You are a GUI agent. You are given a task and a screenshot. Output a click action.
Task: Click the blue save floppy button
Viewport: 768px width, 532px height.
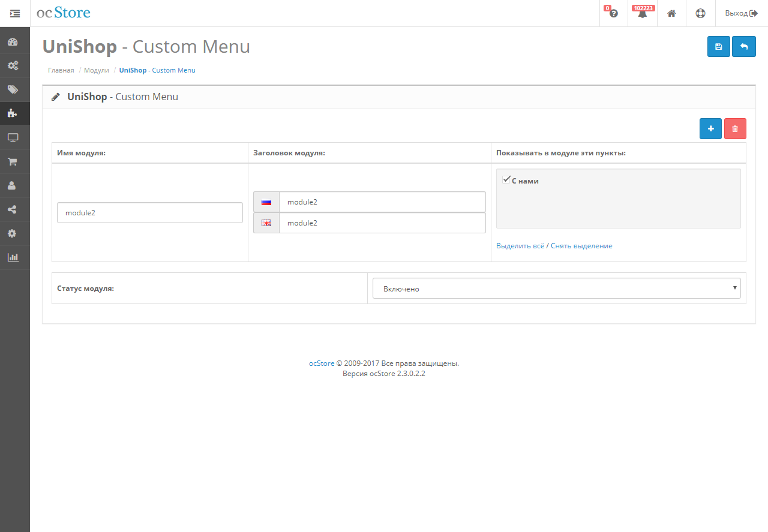(719, 46)
